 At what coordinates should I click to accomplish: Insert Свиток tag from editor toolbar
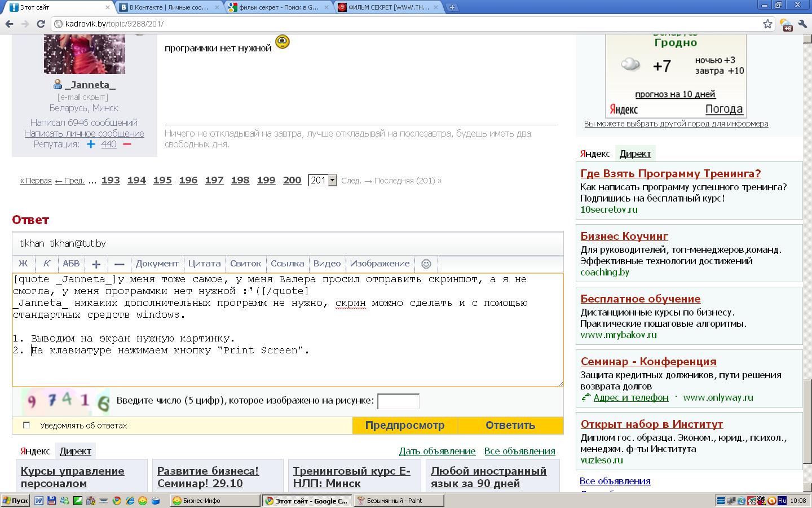(246, 264)
